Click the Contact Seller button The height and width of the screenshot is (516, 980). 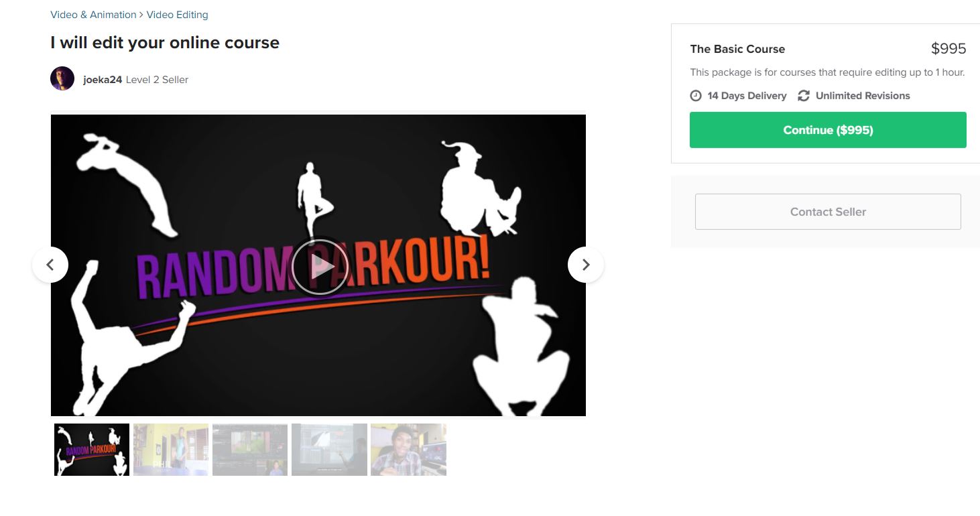(x=828, y=212)
